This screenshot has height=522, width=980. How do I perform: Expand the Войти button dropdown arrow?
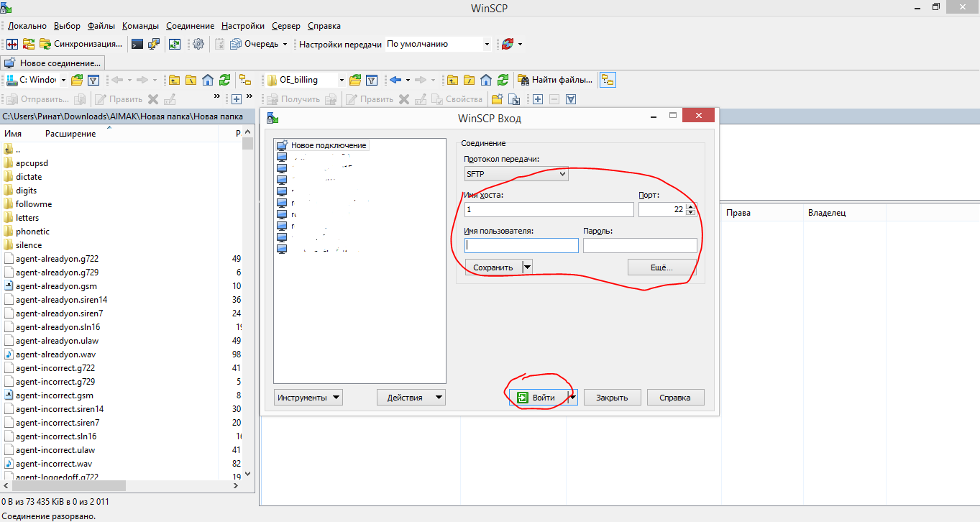pos(572,398)
